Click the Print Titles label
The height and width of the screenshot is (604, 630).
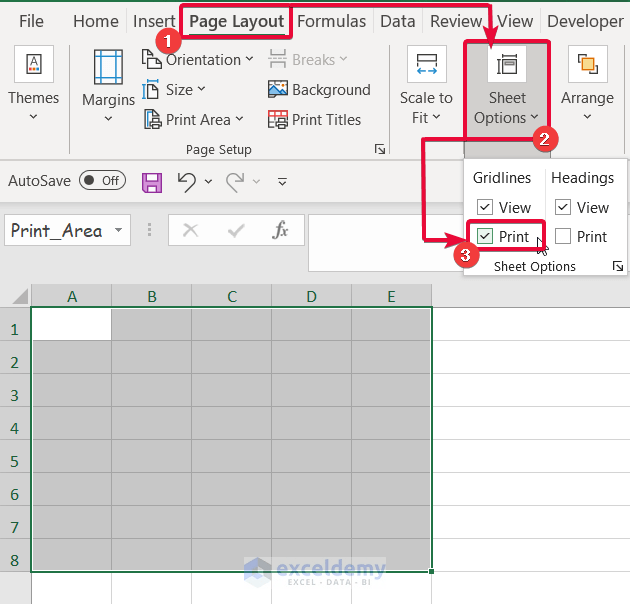click(x=326, y=119)
